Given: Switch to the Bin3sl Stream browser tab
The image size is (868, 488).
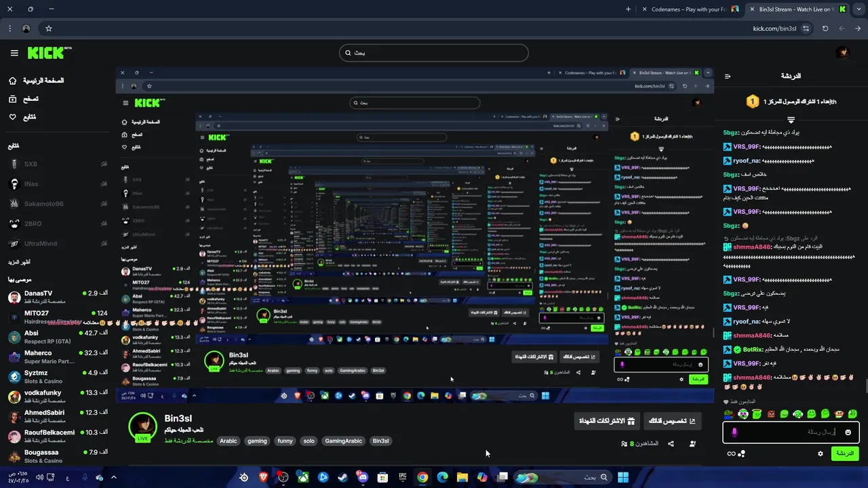Looking at the screenshot, I should click(797, 9).
